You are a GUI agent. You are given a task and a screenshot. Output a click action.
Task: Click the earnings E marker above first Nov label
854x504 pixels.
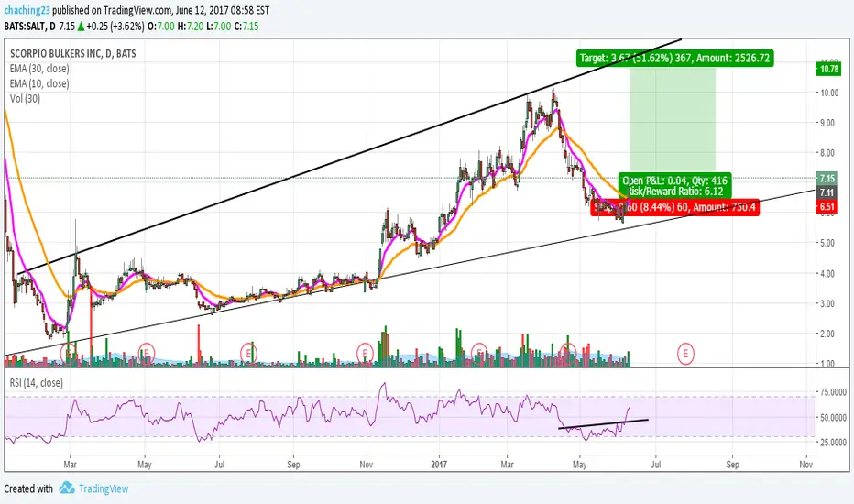365,354
